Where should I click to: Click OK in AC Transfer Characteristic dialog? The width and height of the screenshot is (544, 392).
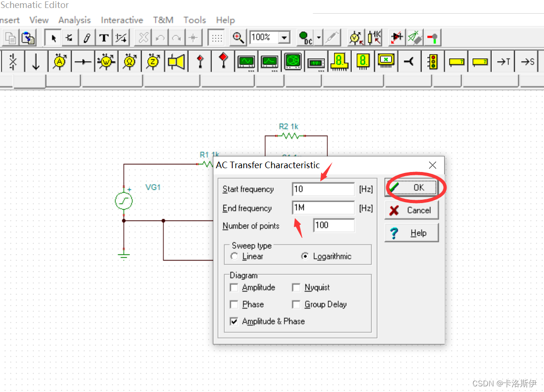412,188
